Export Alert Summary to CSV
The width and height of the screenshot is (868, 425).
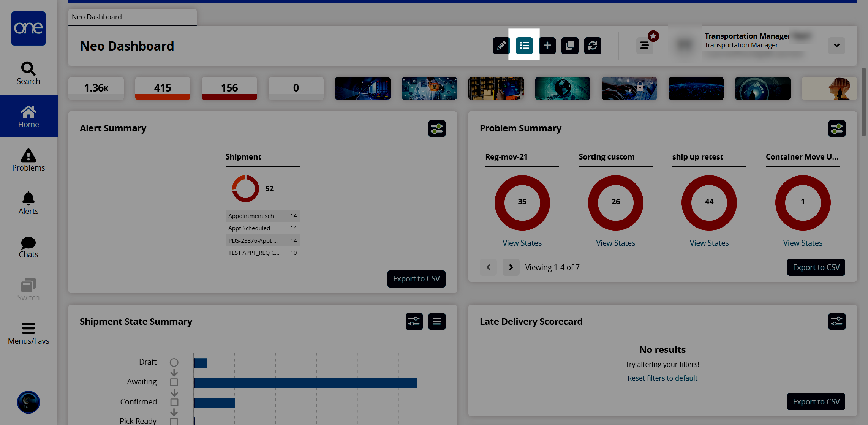[x=416, y=279]
